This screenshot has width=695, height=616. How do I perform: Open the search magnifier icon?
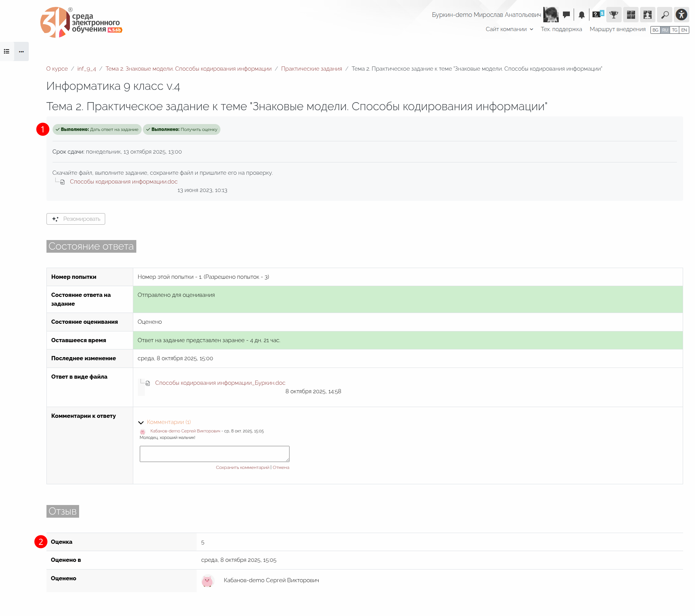665,15
